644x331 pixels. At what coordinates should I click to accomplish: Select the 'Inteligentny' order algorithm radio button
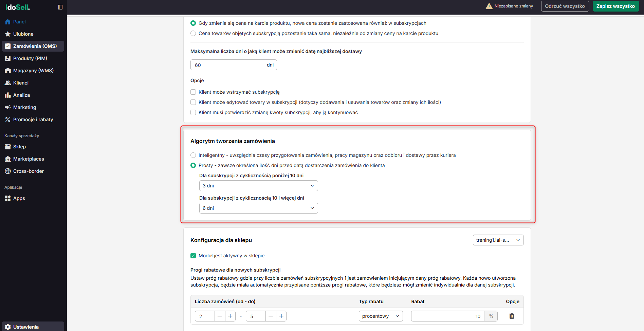[193, 155]
